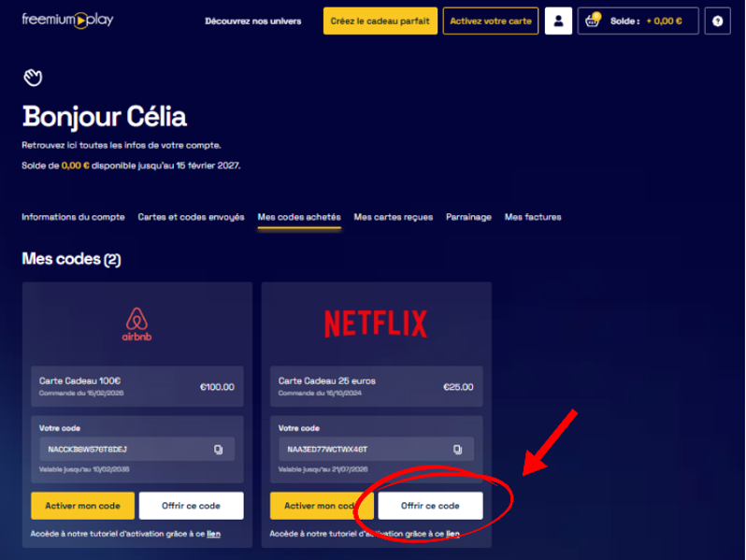Open tutorial lien link under Airbnb card
746x560 pixels.
(214, 534)
